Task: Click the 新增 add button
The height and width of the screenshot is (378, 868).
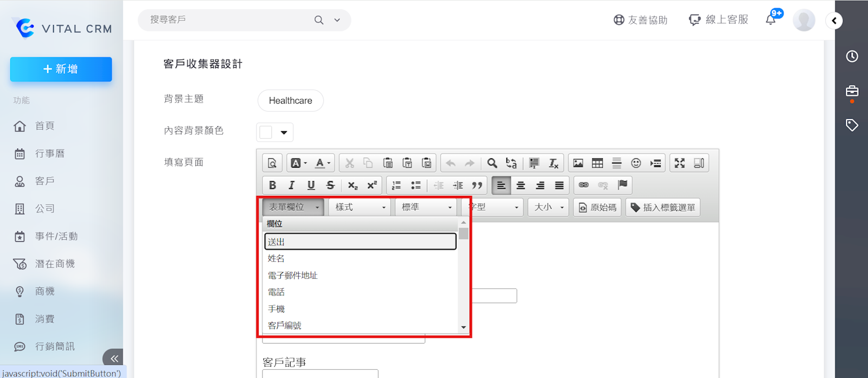Action: pos(61,69)
